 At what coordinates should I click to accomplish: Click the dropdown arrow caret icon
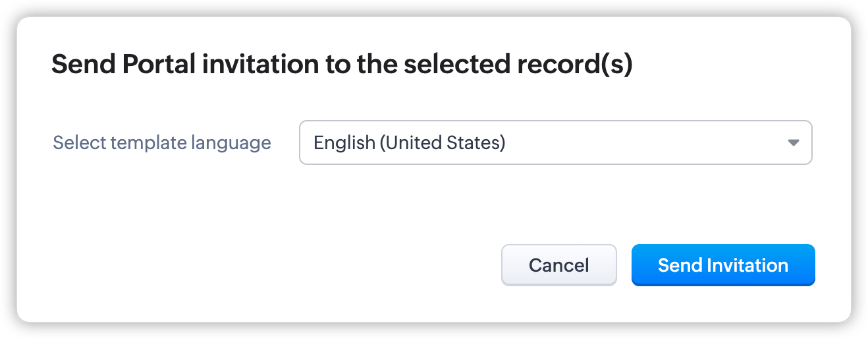794,142
